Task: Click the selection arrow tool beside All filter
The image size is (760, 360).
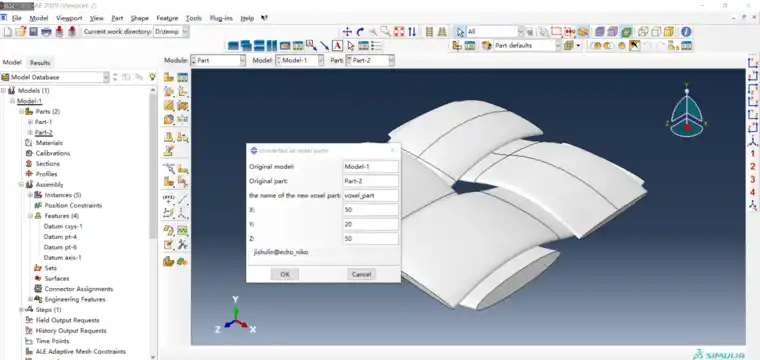Action: click(x=460, y=32)
